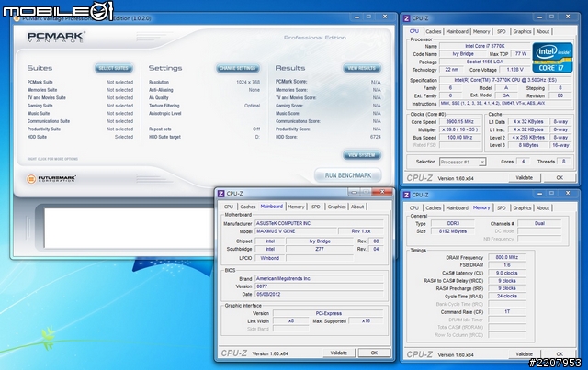This screenshot has height=370, width=588.
Task: Click OK in the CPU tab window
Action: pos(560,178)
